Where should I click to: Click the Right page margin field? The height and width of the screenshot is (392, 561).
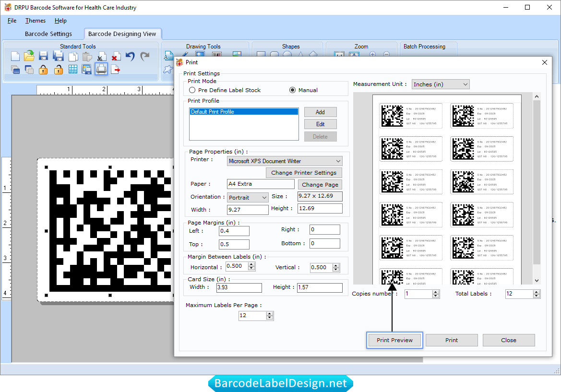(325, 230)
